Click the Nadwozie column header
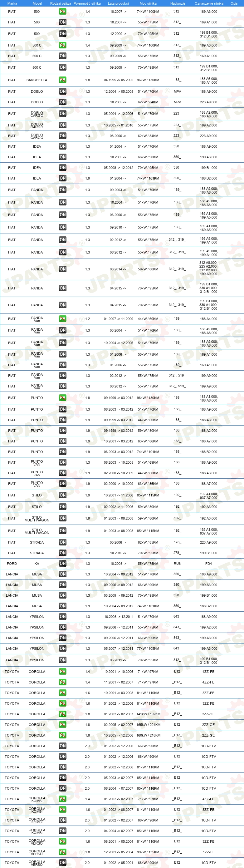Screen dimensions: 244x868 click(x=178, y=3)
